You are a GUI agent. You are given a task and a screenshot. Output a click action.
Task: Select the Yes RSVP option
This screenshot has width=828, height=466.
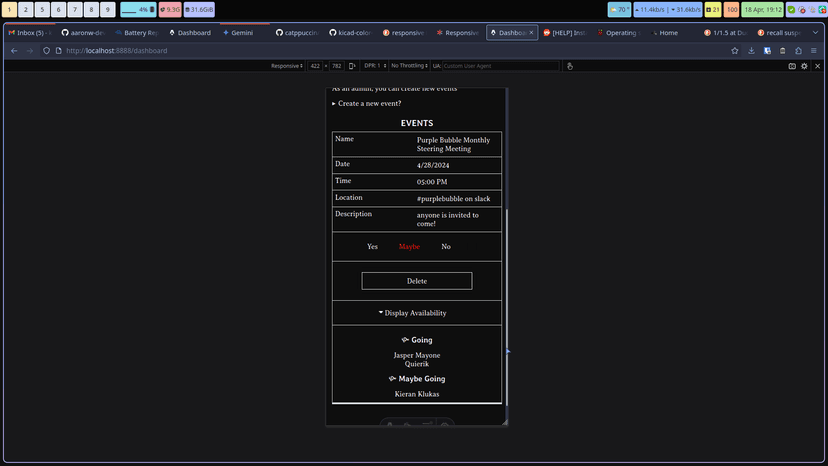[372, 246]
